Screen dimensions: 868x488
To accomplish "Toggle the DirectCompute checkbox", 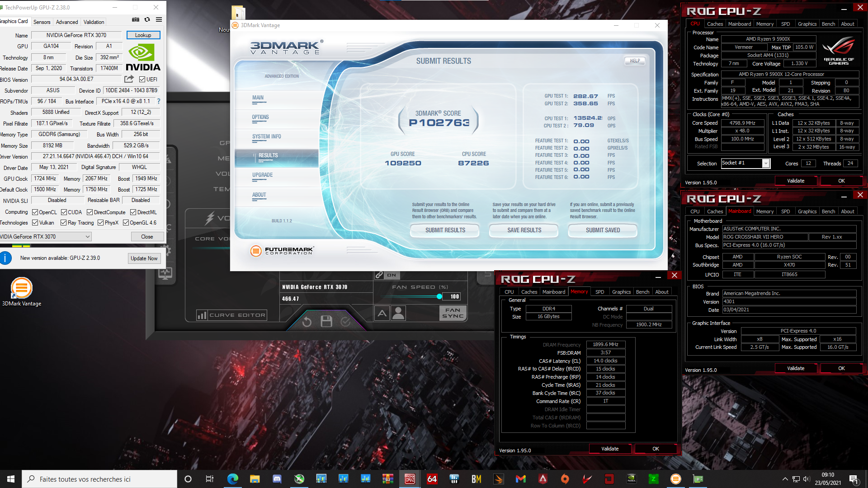I will tap(90, 212).
